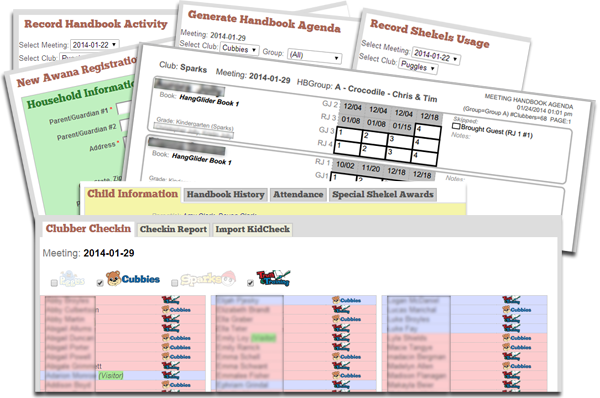Click the checkin Meeting date 2014-01-29
Viewport: 600px width, 398px height.
109,253
